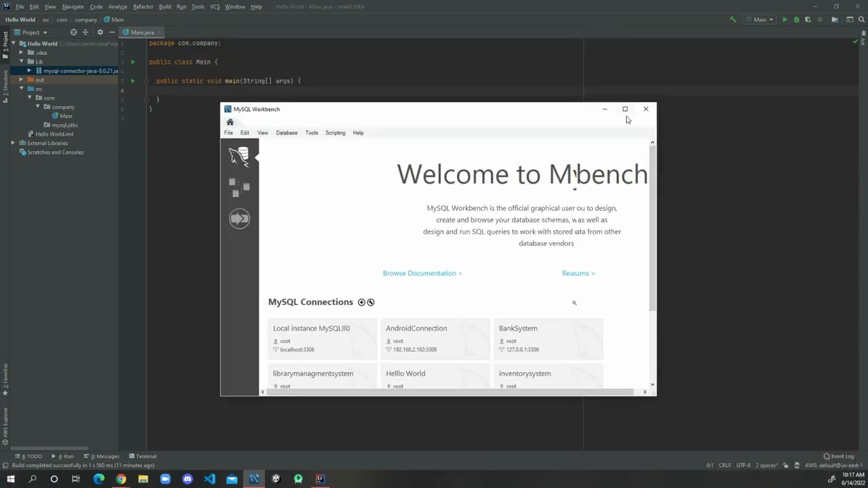Expand External Libraries node
The image size is (868, 488).
coord(13,143)
